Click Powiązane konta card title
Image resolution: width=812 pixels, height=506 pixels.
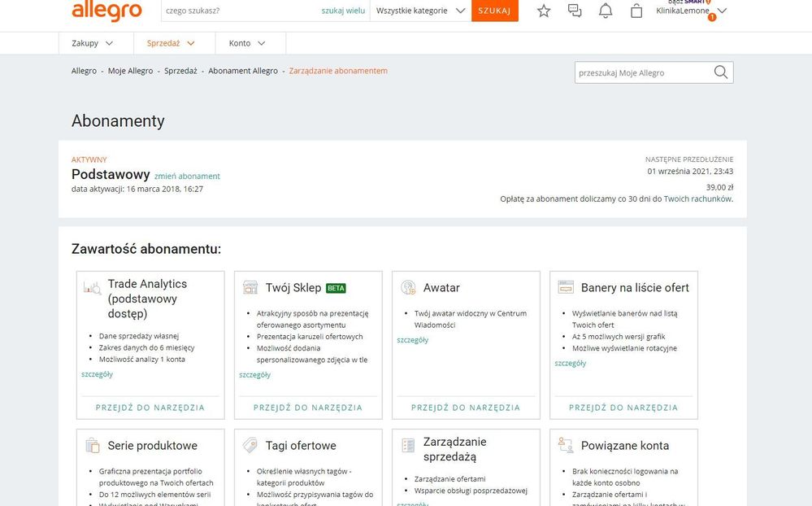tap(625, 445)
